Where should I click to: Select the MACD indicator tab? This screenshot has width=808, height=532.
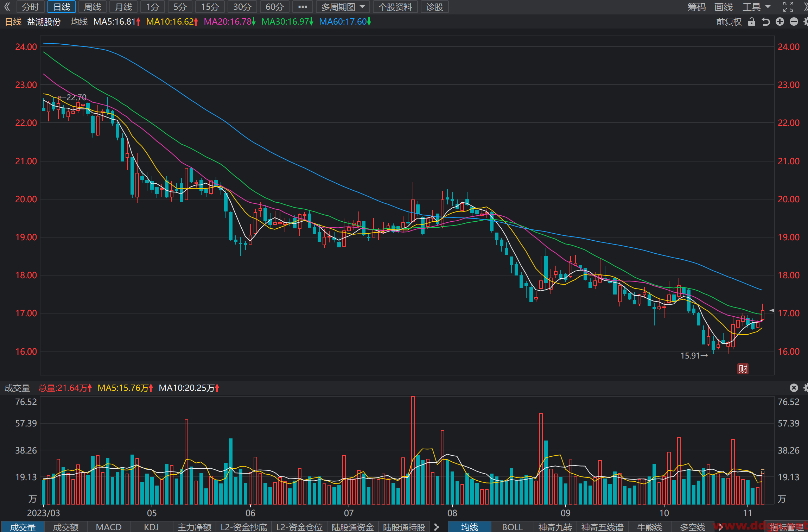click(109, 527)
